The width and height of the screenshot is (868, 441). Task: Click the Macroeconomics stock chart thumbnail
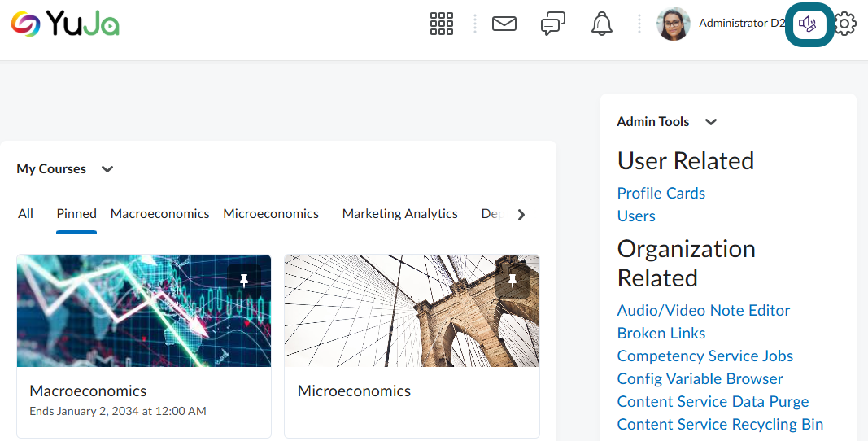144,311
